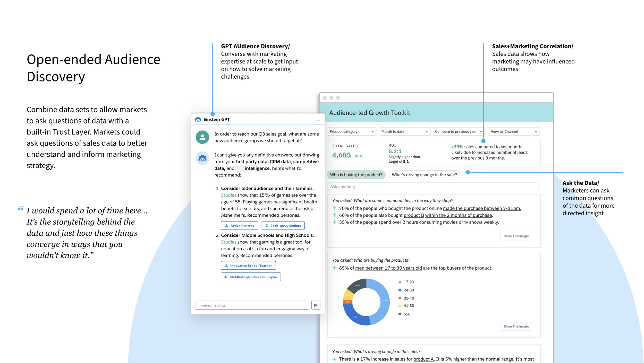
Task: Click the 'Type something...' chat input
Action: [252, 305]
